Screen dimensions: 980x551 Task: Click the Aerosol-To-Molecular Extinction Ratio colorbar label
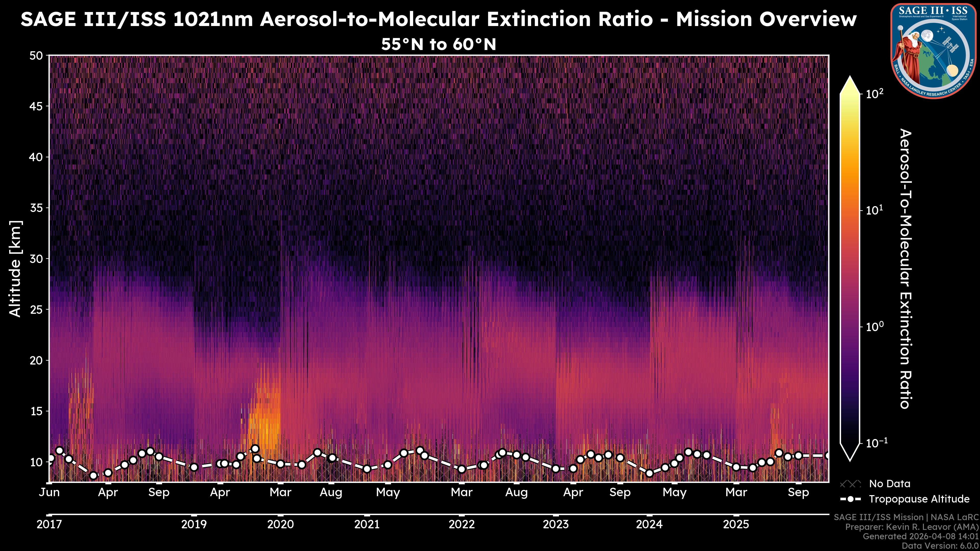point(905,268)
